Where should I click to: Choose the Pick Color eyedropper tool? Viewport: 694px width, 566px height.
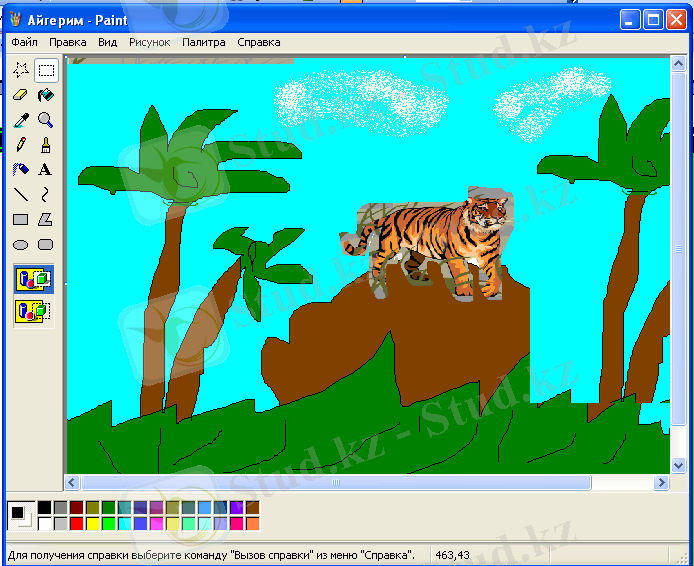21,120
